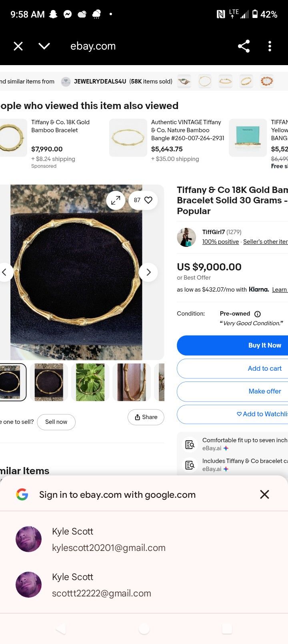Tap the Sell now button

click(x=56, y=422)
